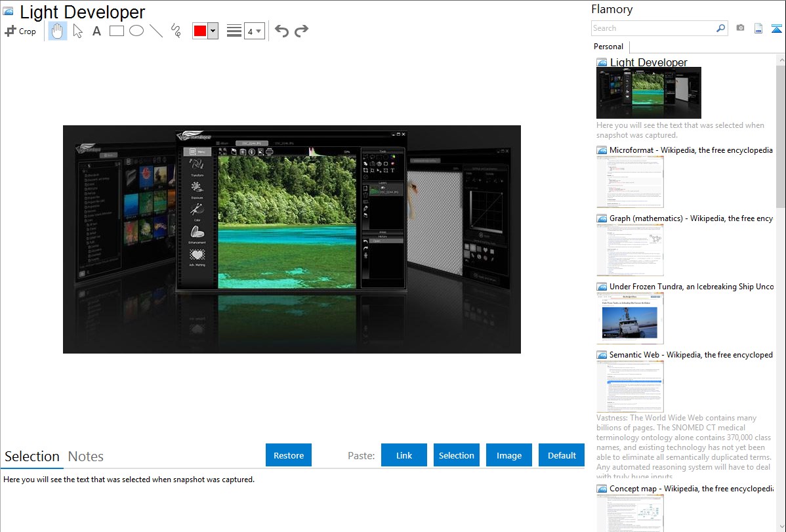Choose the Text annotation tool
Screen dimensions: 786x532
[x=96, y=31]
